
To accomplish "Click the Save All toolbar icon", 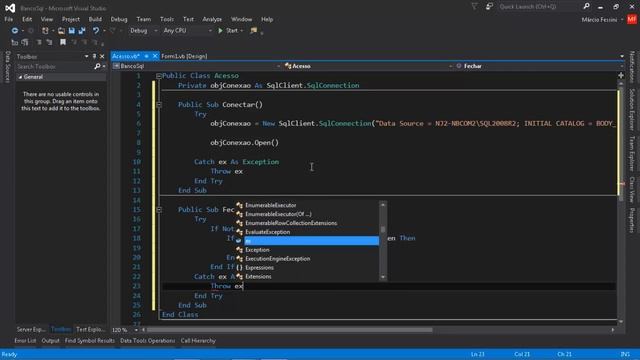I will pyautogui.click(x=82, y=31).
